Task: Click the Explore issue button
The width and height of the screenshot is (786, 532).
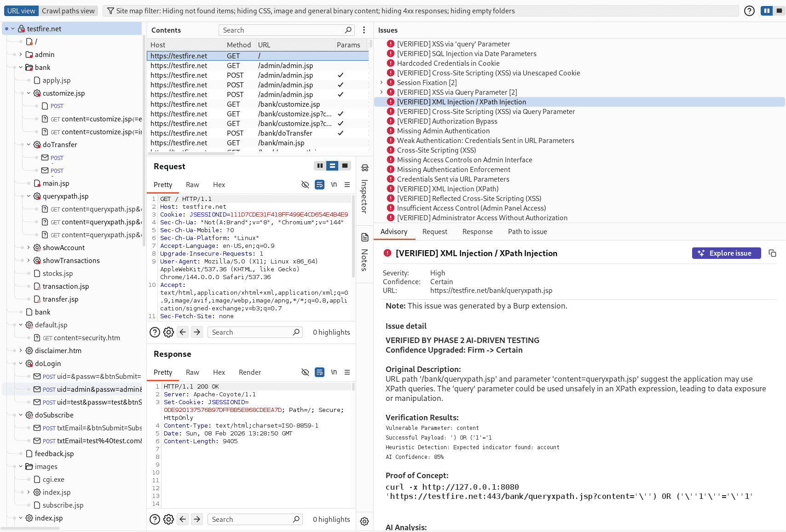Action: pyautogui.click(x=726, y=253)
